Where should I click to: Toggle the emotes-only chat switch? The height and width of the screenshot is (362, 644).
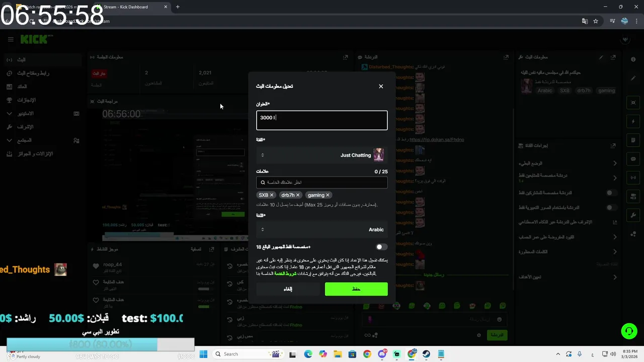[x=611, y=207]
